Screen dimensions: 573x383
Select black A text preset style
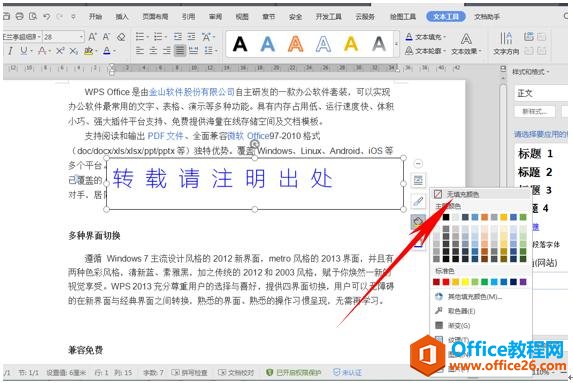(240, 44)
